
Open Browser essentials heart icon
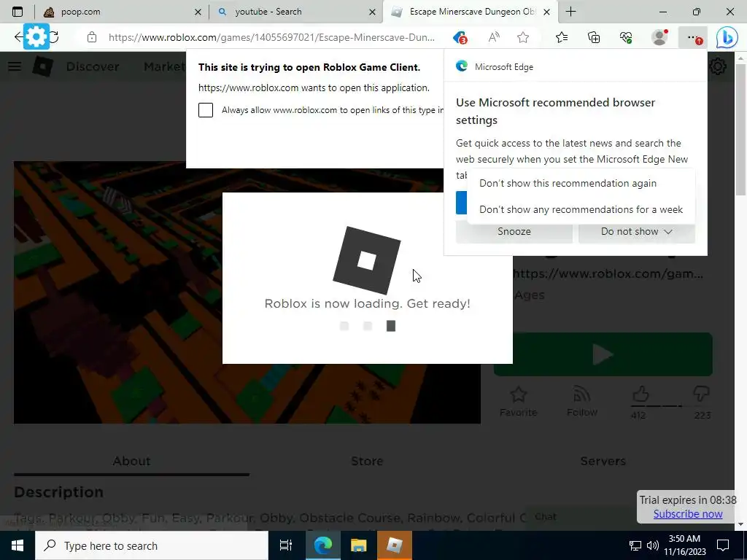coord(626,37)
